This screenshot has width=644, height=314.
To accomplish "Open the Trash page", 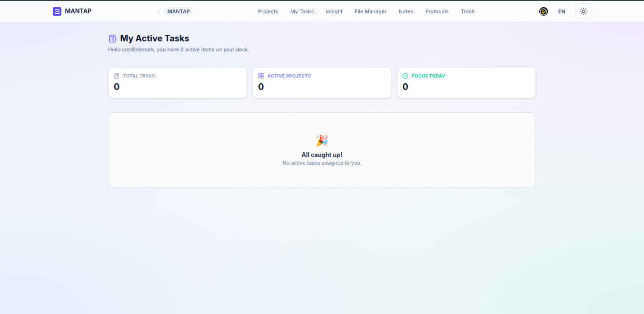I will point(467,11).
